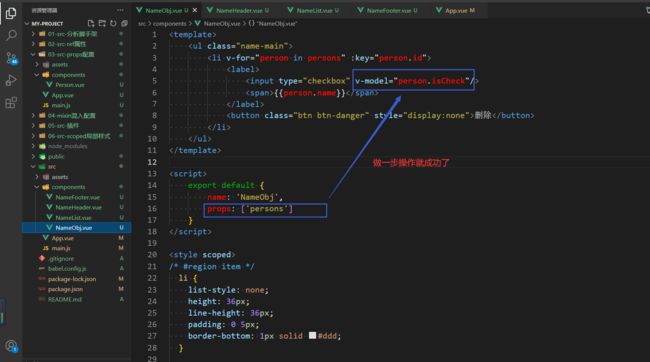Image resolution: width=650 pixels, height=362 pixels.
Task: Open App.vue below the src components folder
Action: coord(63,238)
